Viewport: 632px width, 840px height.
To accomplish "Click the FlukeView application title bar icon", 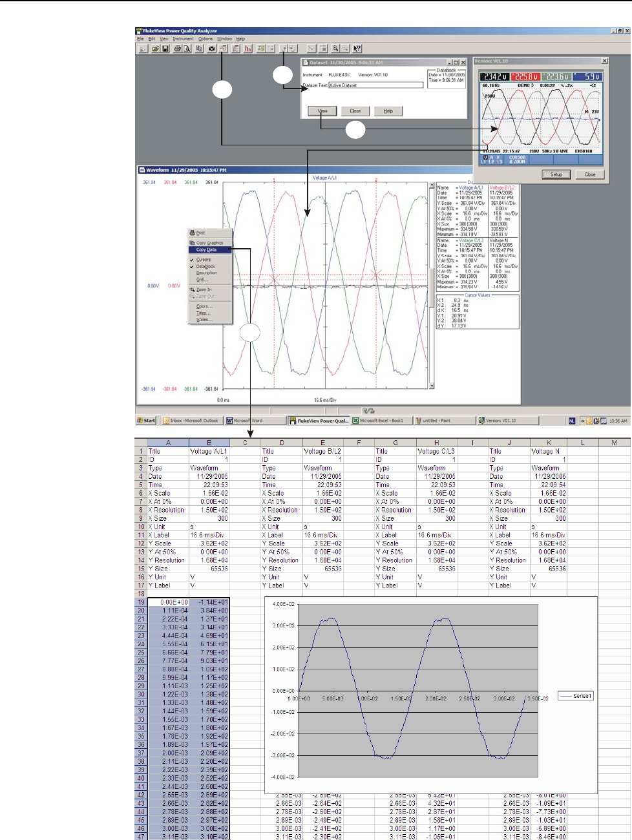I will pos(138,30).
